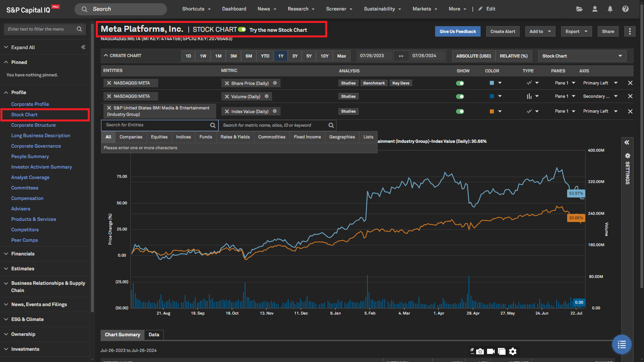
Task: Collapse the left navigation with double-chevron icon
Action: 83,47
